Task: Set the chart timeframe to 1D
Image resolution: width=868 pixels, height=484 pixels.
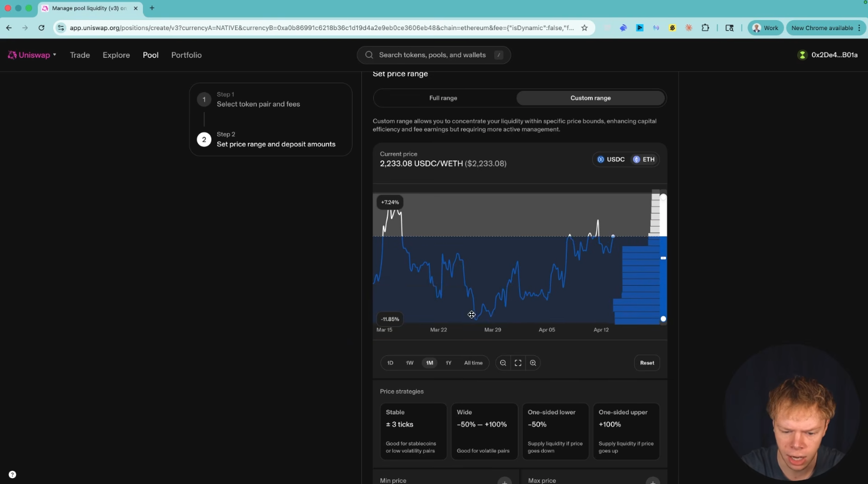Action: pos(390,363)
